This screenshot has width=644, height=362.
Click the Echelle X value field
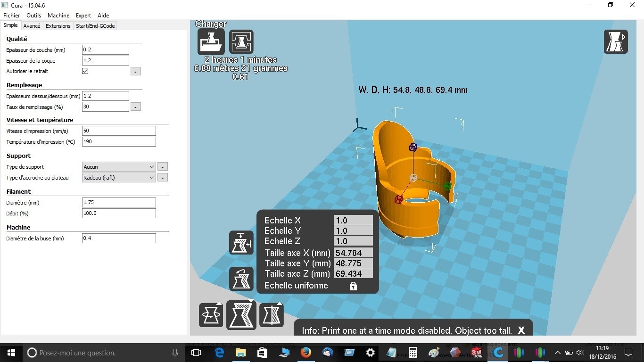(353, 220)
